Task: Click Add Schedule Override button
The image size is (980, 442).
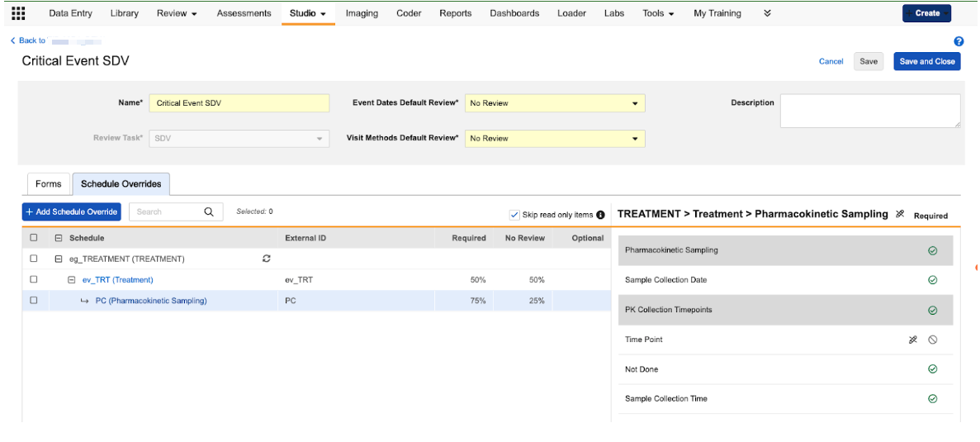Action: tap(72, 212)
